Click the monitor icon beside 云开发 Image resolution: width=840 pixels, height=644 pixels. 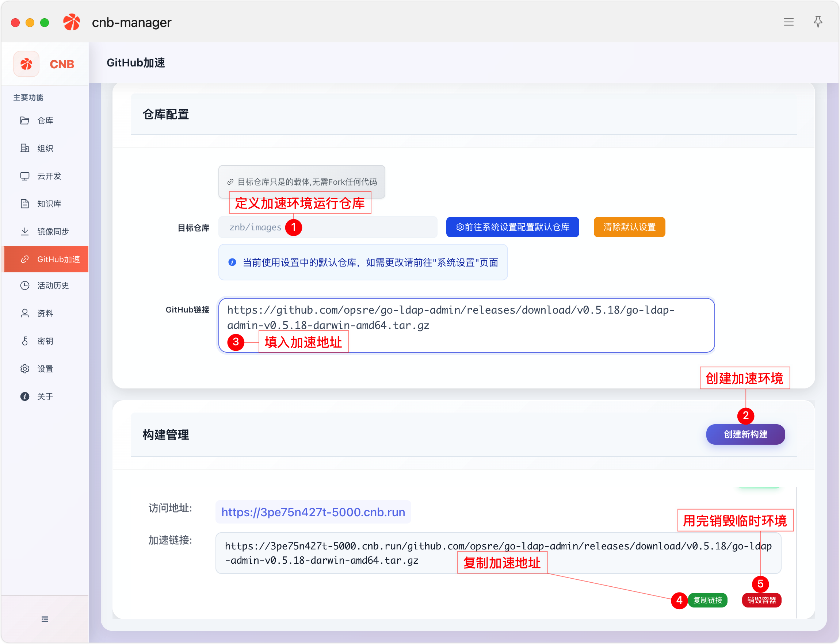[25, 176]
